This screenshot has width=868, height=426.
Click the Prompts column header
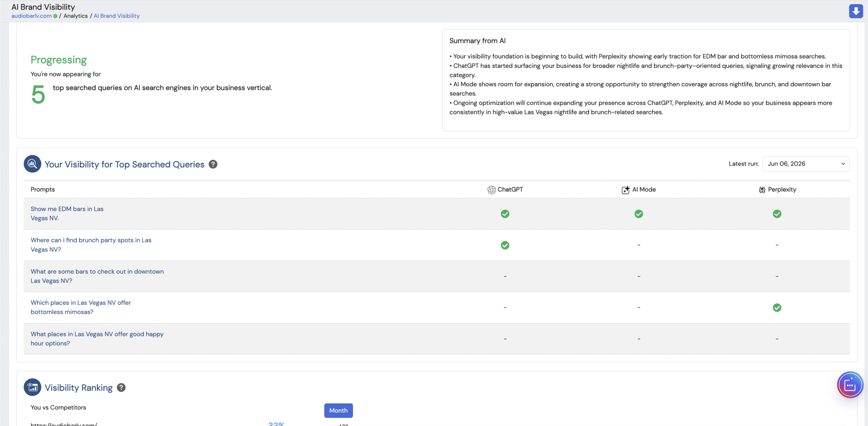tap(43, 190)
